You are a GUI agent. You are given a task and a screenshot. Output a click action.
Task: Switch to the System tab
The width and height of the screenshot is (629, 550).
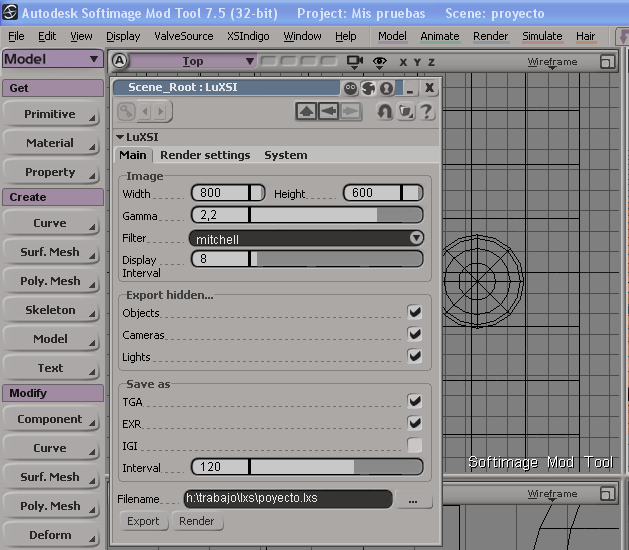coord(286,155)
